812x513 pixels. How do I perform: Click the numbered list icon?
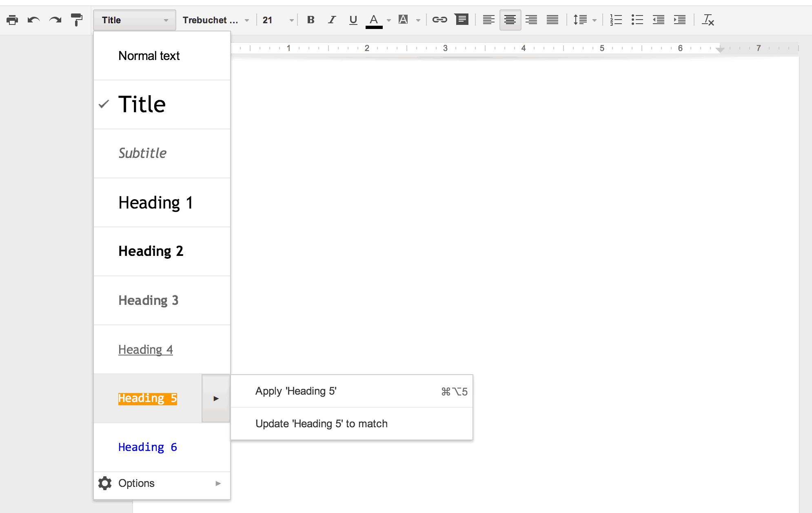617,20
